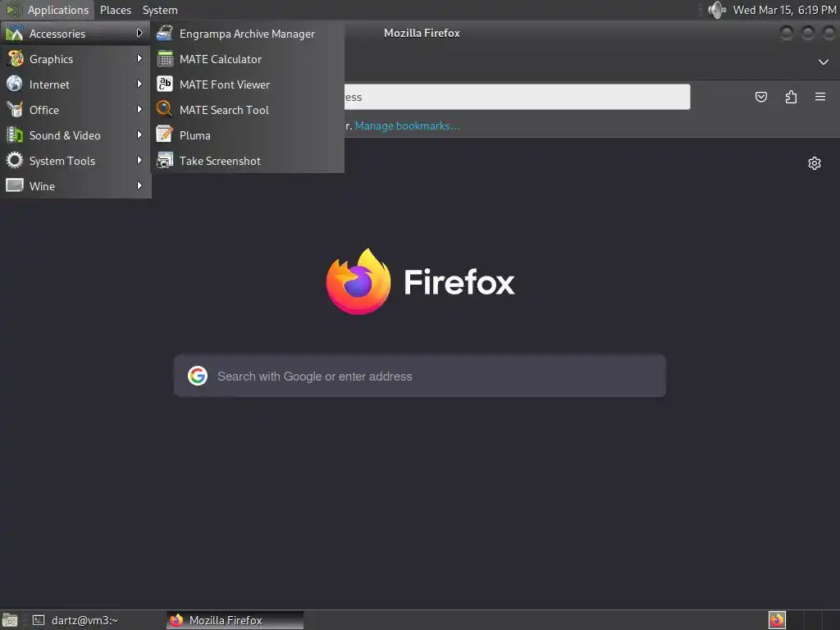Expand the Office submenu arrow
The image size is (840, 630).
coord(139,109)
